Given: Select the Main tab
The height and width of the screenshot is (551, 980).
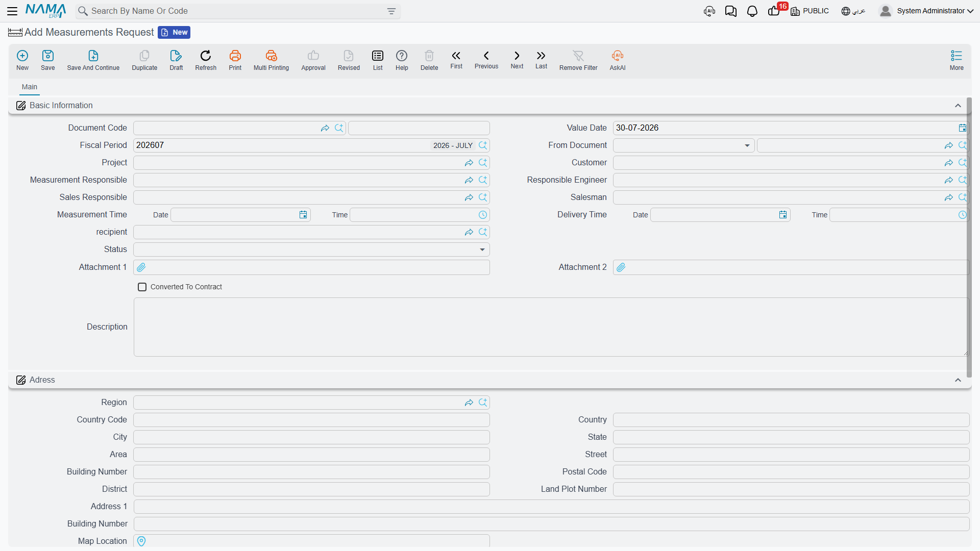Looking at the screenshot, I should pyautogui.click(x=30, y=87).
